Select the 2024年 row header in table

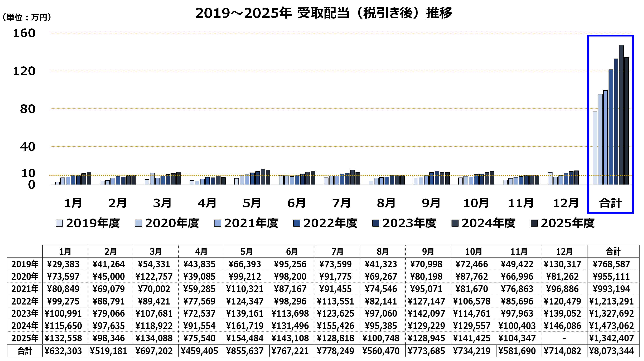25,326
